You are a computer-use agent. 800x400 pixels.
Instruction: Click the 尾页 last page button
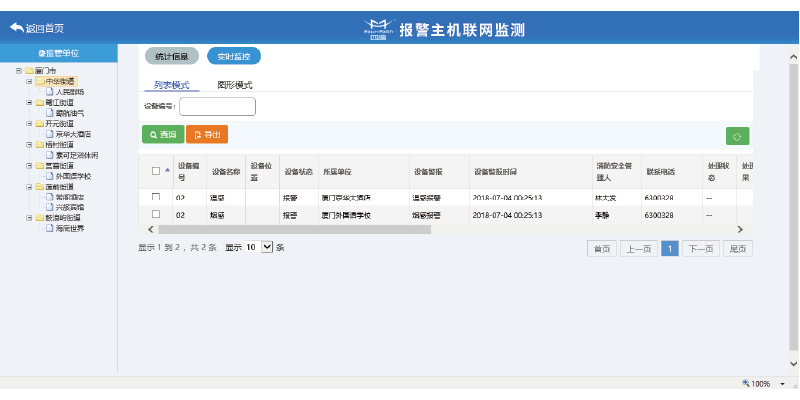[x=738, y=249]
